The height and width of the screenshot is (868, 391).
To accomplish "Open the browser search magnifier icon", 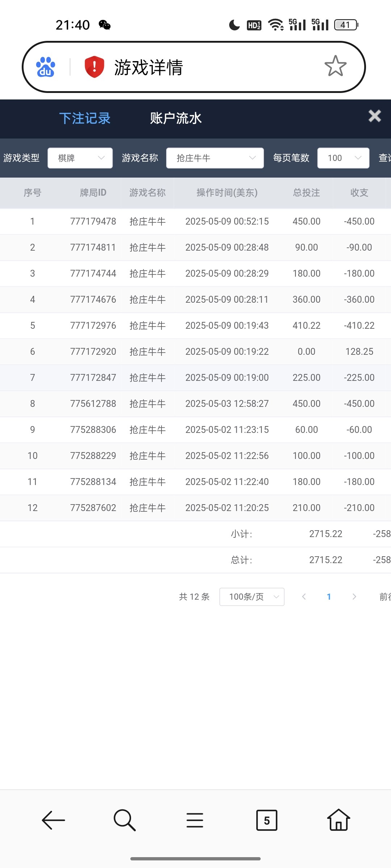I will [125, 820].
